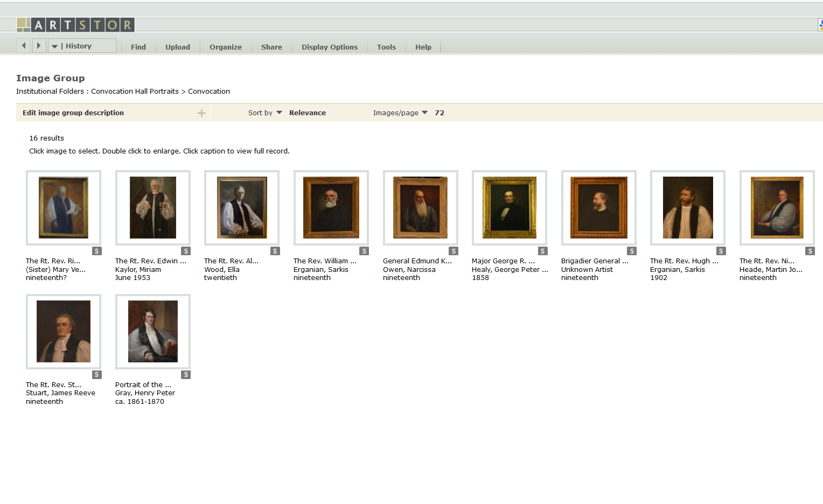This screenshot has height=504, width=823.
Task: Click S icon under Kaylor, Miriam portrait
Action: 186,251
